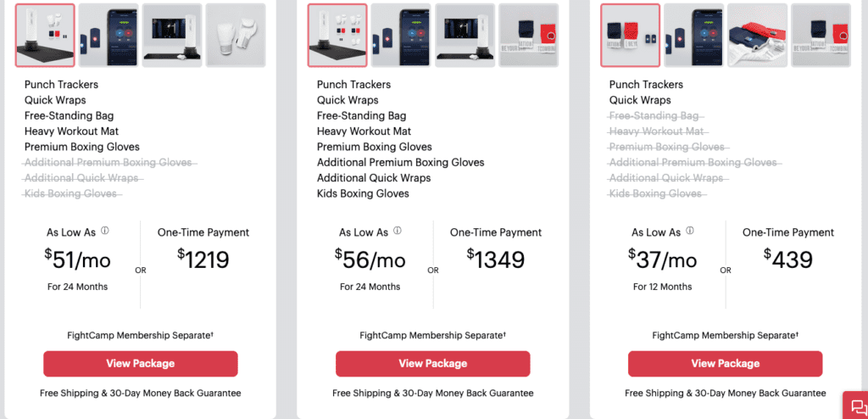The height and width of the screenshot is (419, 868).
Task: View Package for the $439 bundle
Action: click(726, 364)
